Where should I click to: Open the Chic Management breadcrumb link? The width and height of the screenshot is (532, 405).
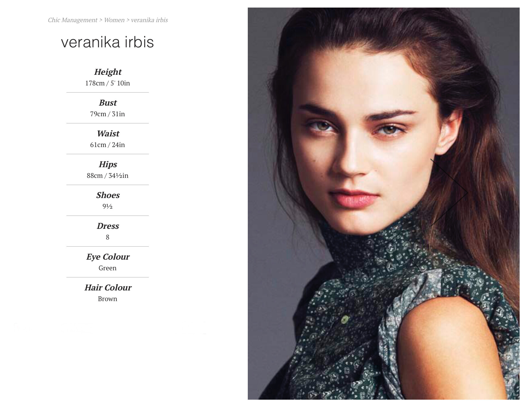(x=72, y=20)
